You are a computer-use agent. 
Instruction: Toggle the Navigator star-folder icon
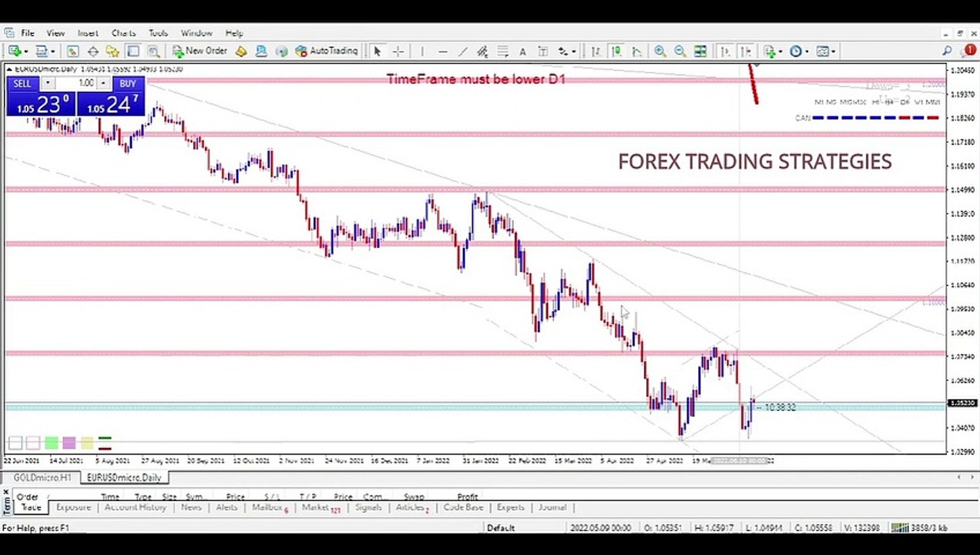point(112,51)
